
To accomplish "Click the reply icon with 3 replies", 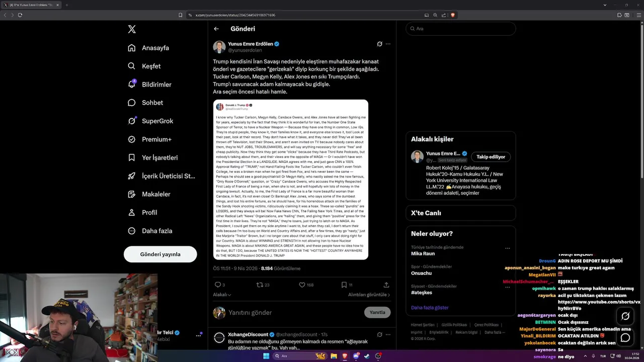I will [x=218, y=285].
